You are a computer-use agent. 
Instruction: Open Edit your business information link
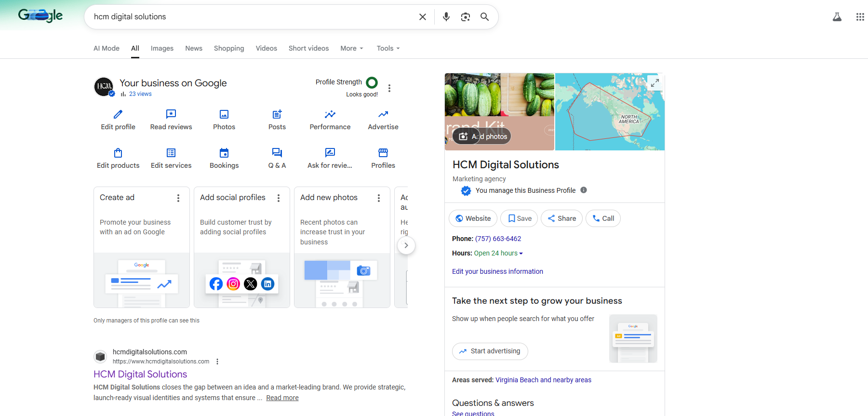click(497, 271)
